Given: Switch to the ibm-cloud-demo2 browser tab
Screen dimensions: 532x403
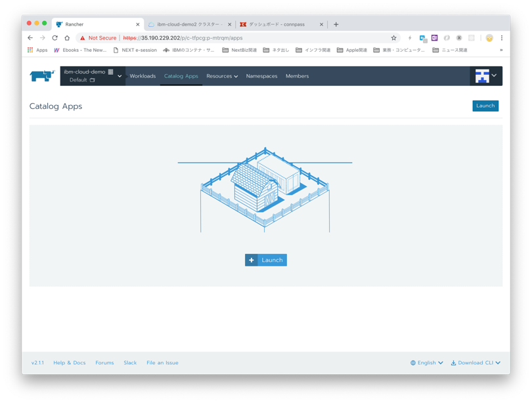Looking at the screenshot, I should pos(189,24).
